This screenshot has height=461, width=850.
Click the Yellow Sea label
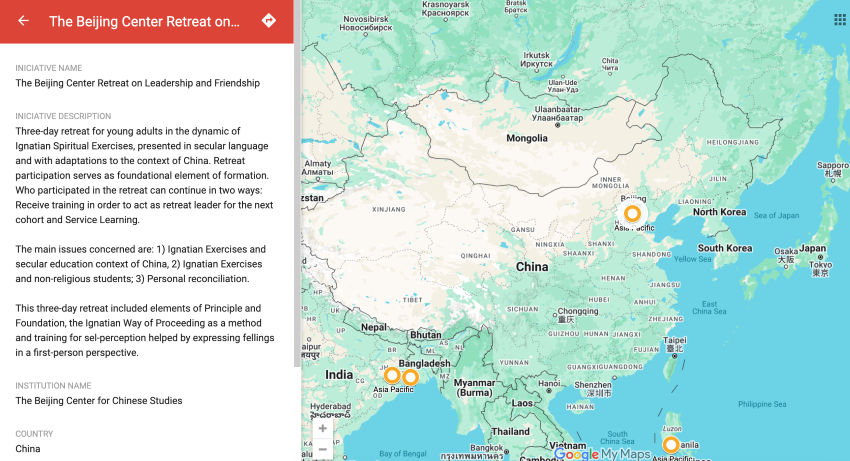coord(692,259)
